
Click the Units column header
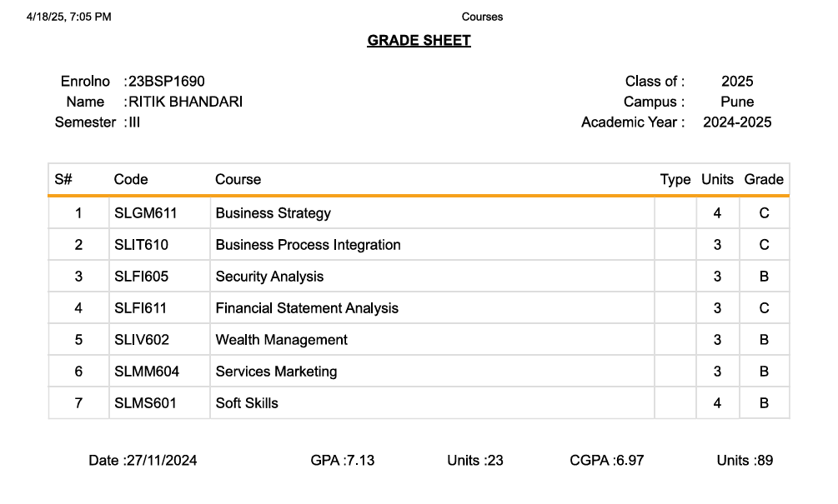coord(717,179)
